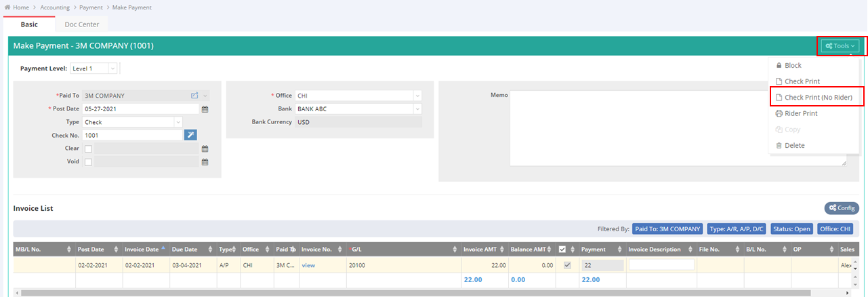This screenshot has width=868, height=297.
Task: Click the Home icon in breadcrumb
Action: (x=7, y=7)
